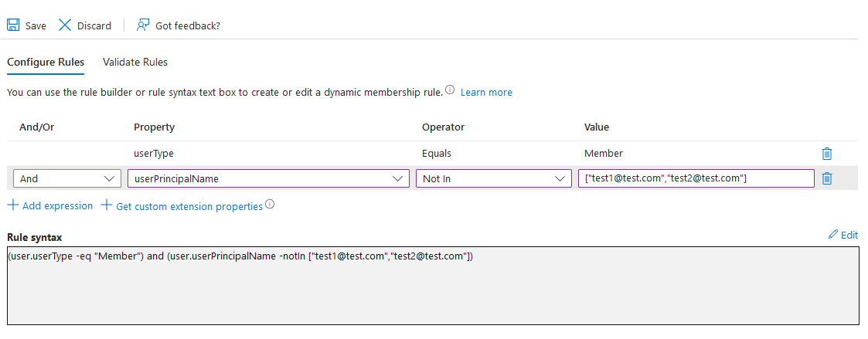Click the plus icon for Add expression

13,205
